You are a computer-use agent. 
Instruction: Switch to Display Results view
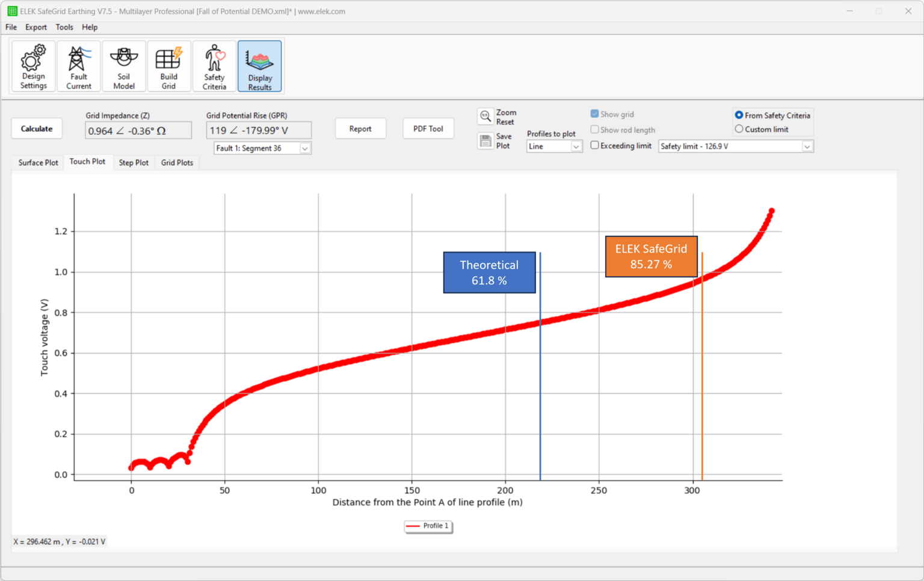click(259, 66)
